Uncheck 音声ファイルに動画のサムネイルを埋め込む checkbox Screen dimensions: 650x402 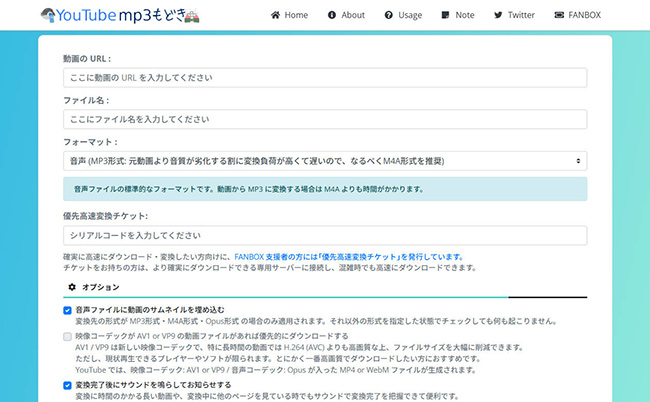[x=67, y=310]
